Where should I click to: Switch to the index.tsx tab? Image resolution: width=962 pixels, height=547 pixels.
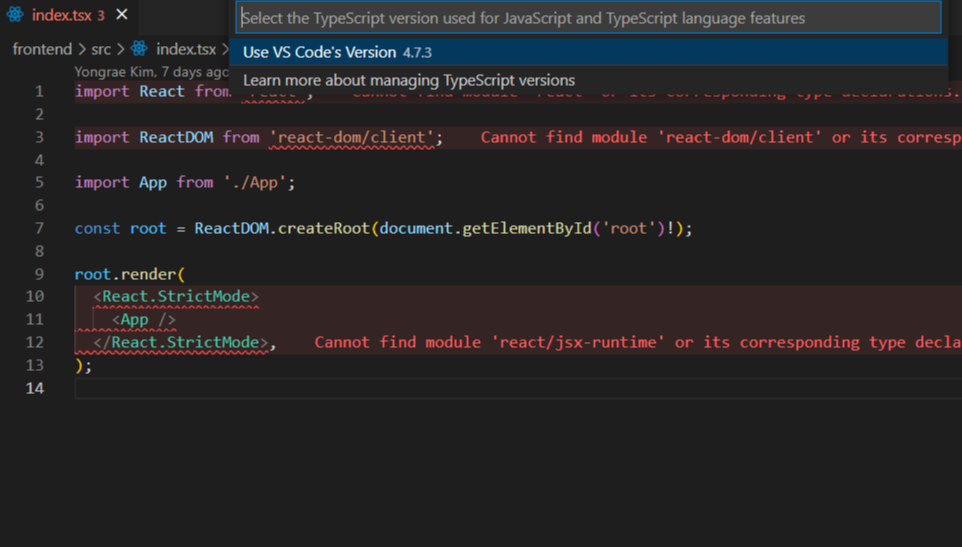tap(68, 15)
